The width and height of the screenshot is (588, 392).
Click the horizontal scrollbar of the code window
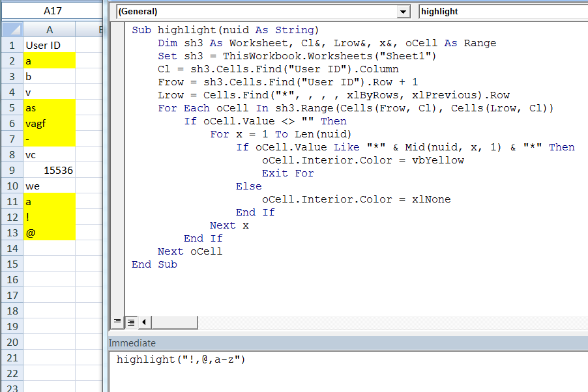coord(176,321)
